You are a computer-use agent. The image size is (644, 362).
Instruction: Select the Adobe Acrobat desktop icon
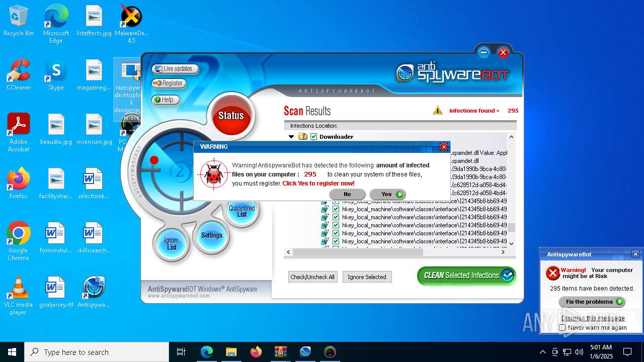tap(19, 133)
